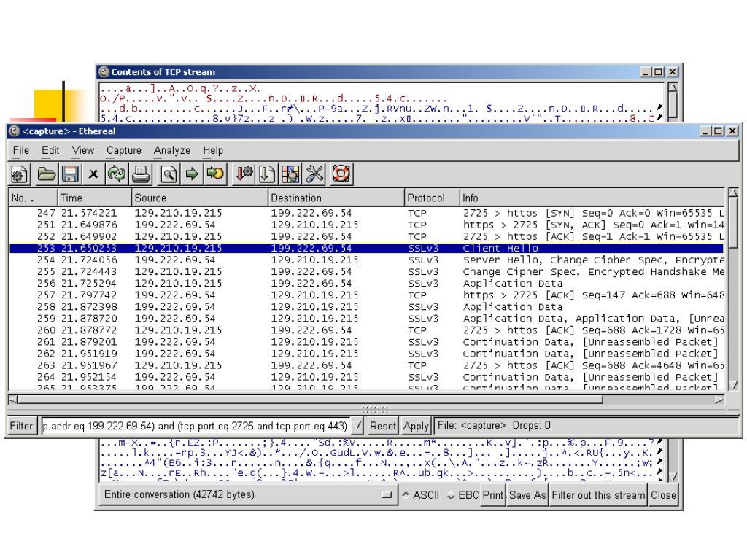Click the Go To Packet arrow-and-circle icon
The image size is (747, 560).
tap(215, 174)
